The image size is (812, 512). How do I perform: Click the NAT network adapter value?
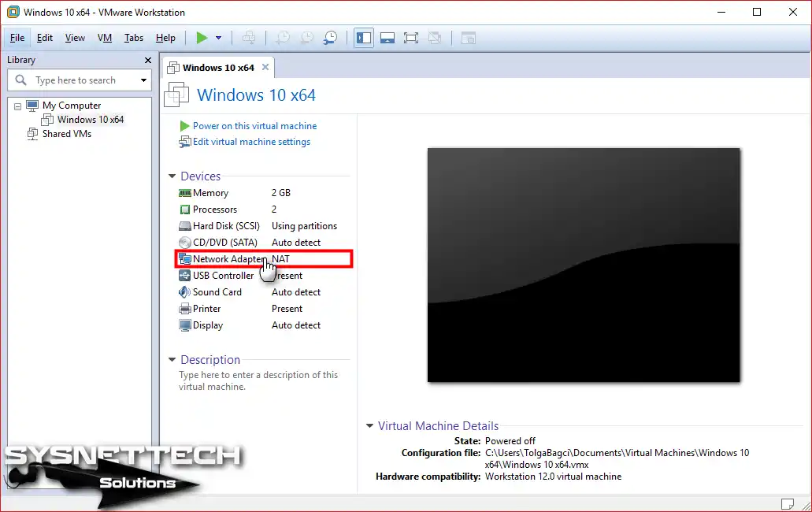(280, 259)
